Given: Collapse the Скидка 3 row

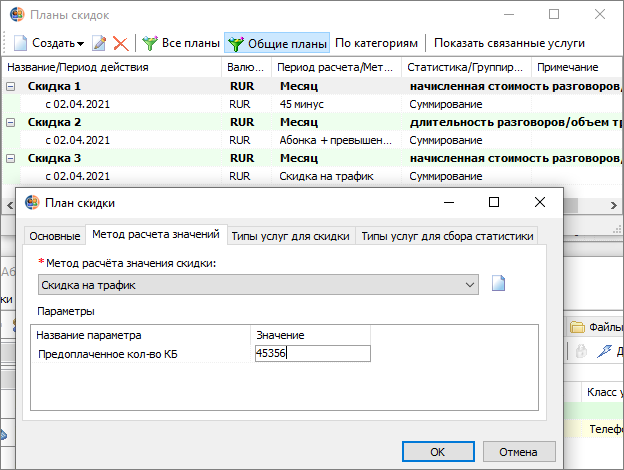Looking at the screenshot, I should [x=11, y=158].
